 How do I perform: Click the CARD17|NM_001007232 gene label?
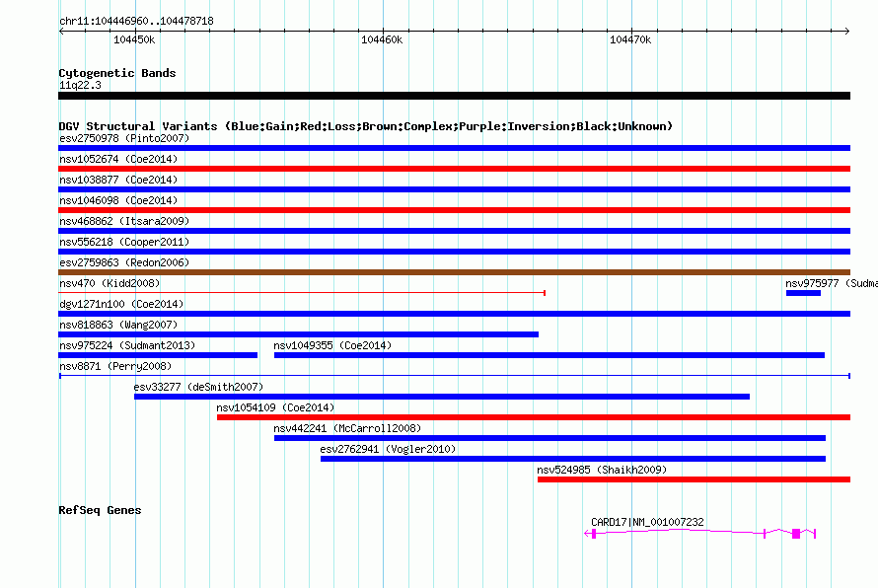point(647,522)
